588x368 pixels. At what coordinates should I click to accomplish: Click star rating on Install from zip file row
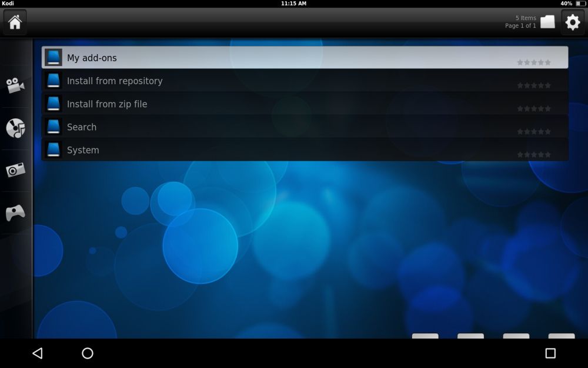(x=534, y=108)
